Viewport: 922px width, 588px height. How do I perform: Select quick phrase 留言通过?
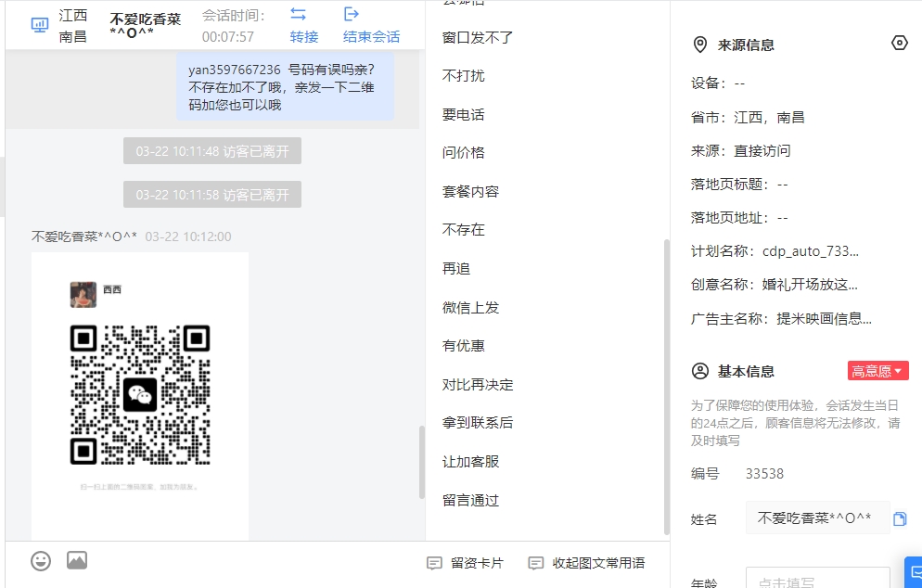coord(470,501)
